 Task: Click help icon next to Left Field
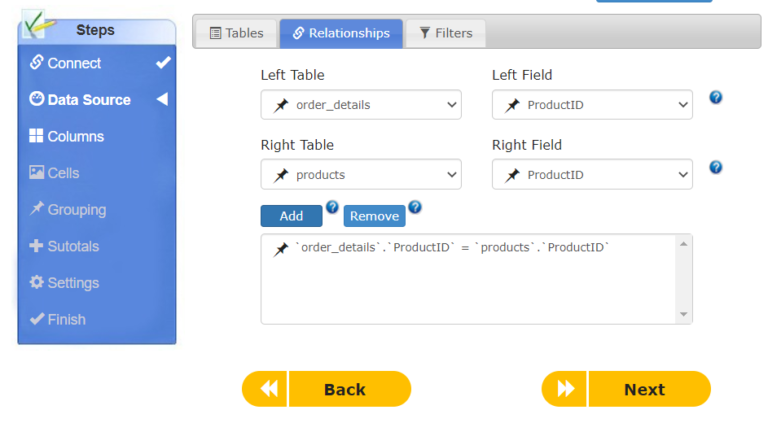tap(716, 97)
